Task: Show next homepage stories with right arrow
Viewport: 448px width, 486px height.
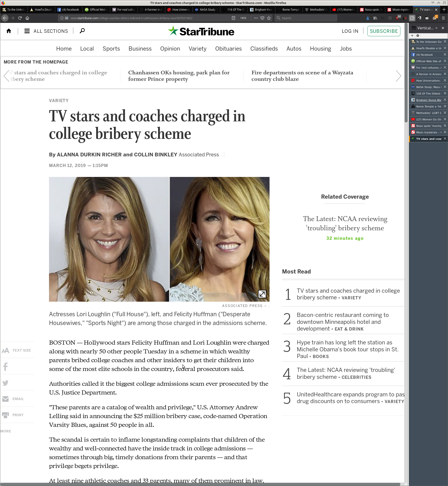Action: [398, 76]
